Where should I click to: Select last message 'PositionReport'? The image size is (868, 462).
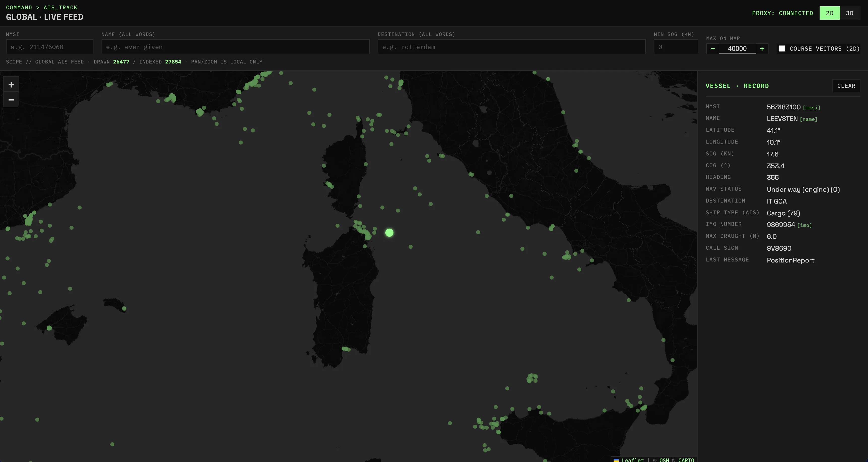point(790,260)
